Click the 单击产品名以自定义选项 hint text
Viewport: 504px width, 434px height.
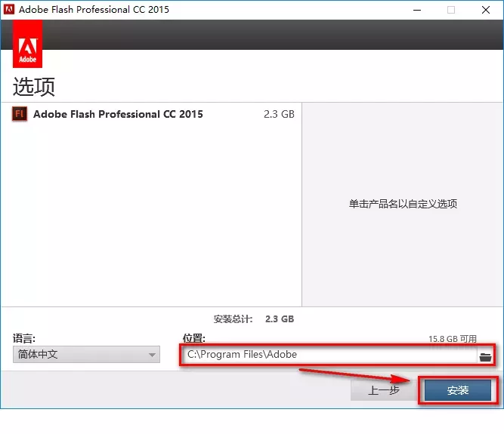tap(403, 204)
